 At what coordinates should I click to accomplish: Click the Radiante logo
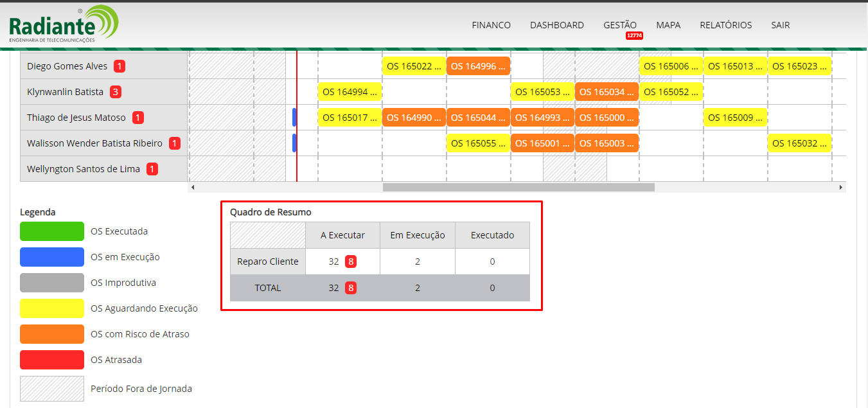pos(64,24)
